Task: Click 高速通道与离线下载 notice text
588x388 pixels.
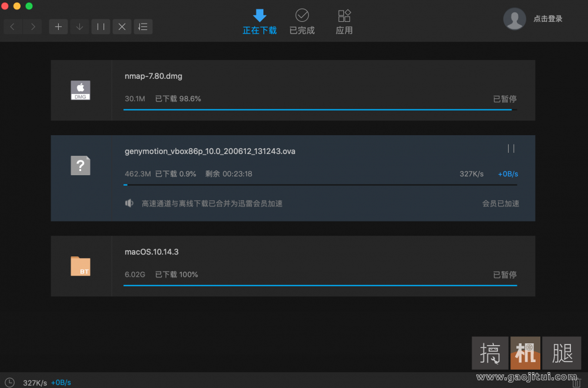Action: click(x=212, y=203)
